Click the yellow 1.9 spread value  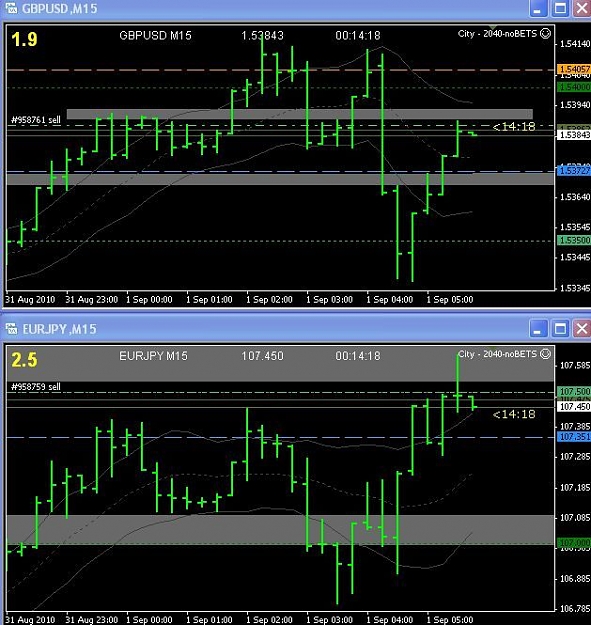pos(24,39)
